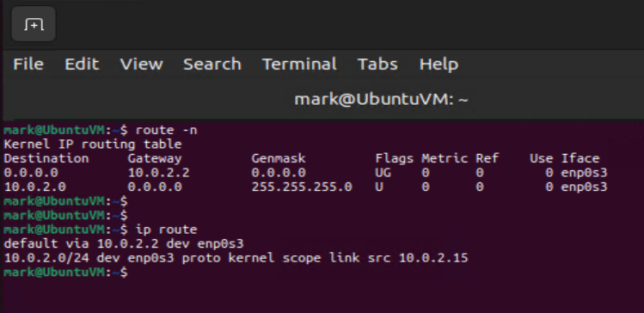Click the Metric column header
This screenshot has width=644, height=313.
445,158
